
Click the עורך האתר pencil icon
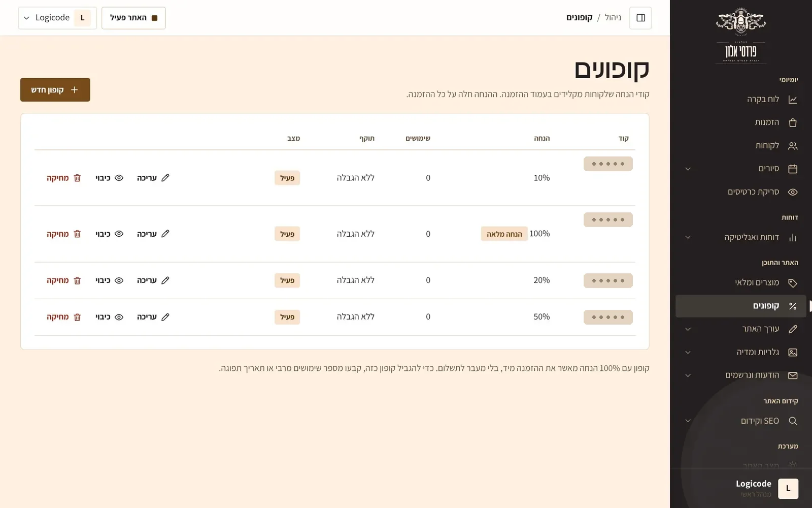tap(793, 329)
